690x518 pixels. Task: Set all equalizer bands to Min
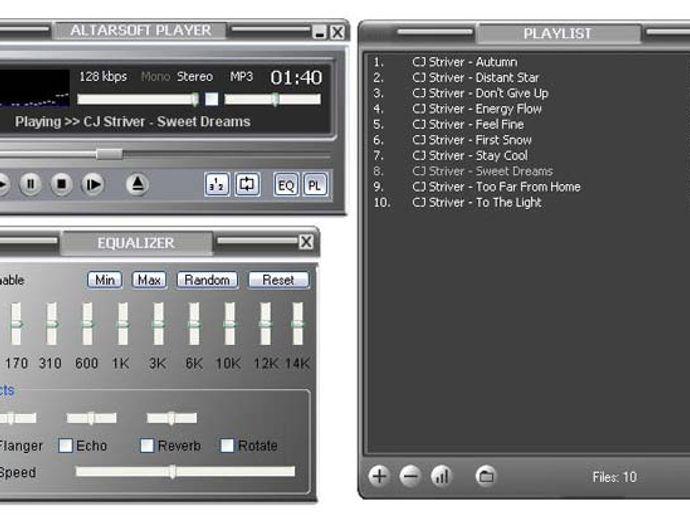pyautogui.click(x=105, y=280)
